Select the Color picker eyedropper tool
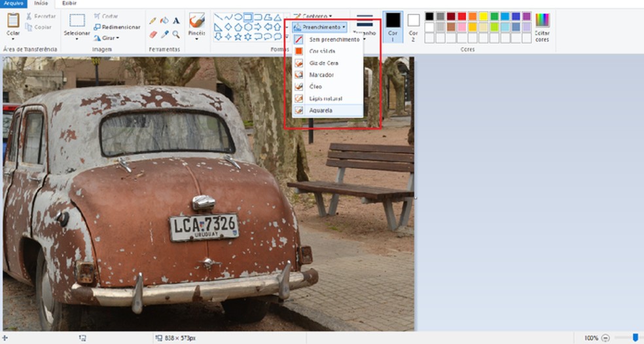644x344 pixels. [164, 35]
